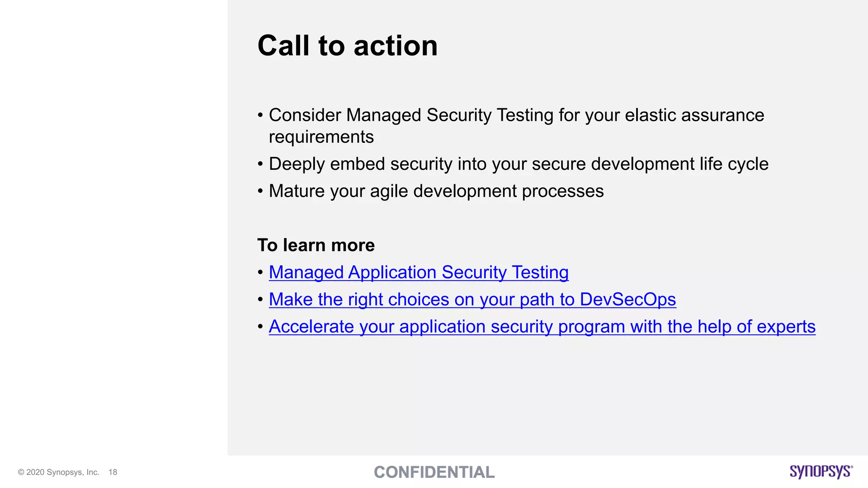The image size is (868, 488).
Task: Click the © 2020 Synopsys, Inc. copyright text
Action: [x=58, y=472]
